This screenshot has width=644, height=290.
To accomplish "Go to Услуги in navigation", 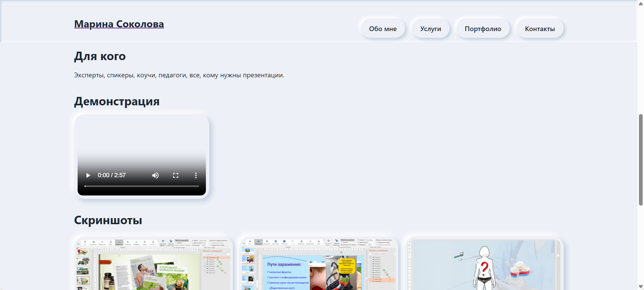I will tap(430, 29).
